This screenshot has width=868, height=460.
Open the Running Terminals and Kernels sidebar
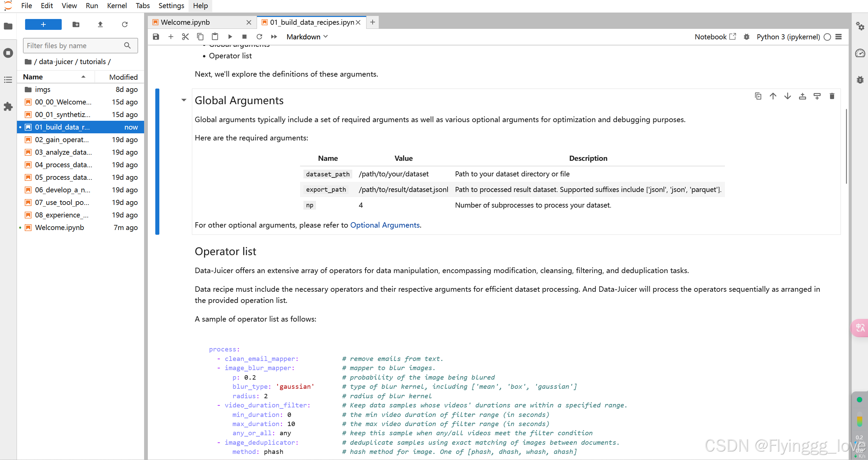tap(8, 53)
